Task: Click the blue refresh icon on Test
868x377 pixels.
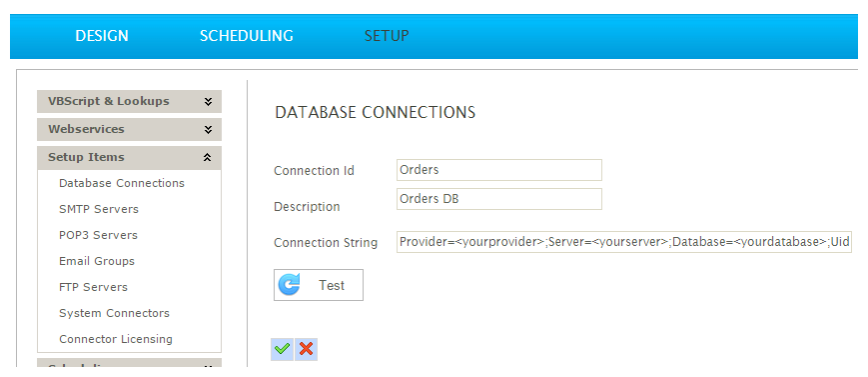Action: click(289, 285)
